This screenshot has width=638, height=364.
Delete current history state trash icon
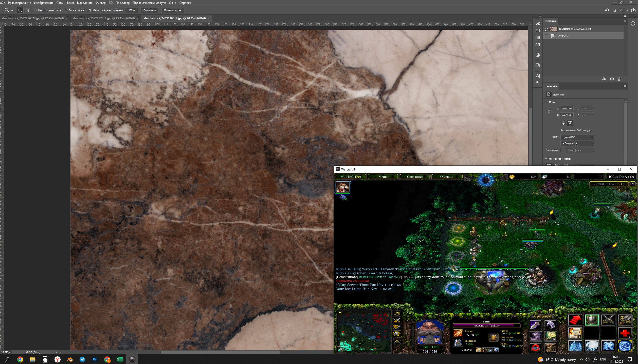pos(619,79)
